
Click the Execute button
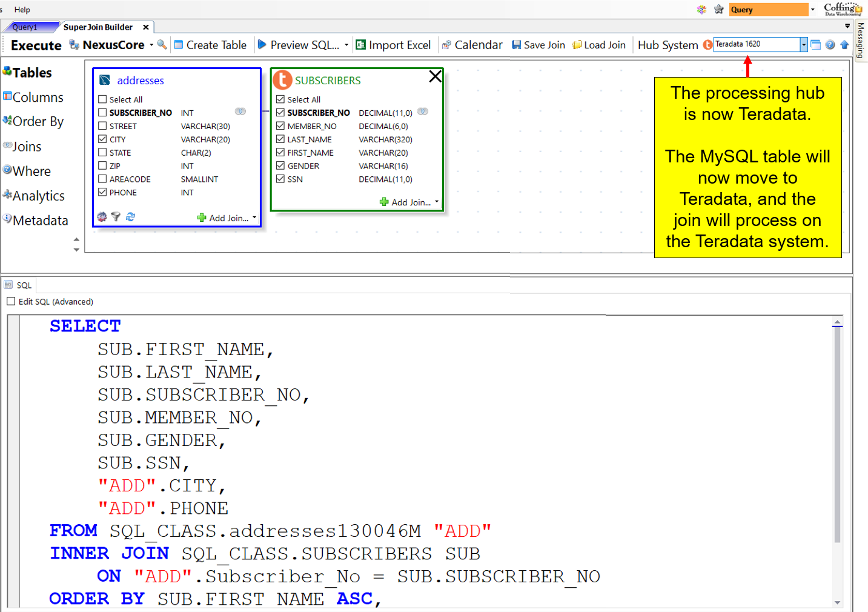coord(36,45)
